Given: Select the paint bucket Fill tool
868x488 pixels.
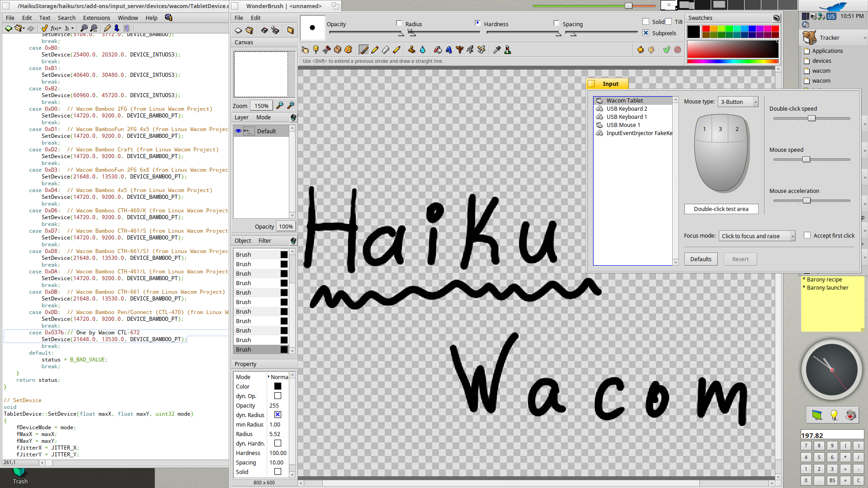Looking at the screenshot, I should pyautogui.click(x=438, y=50).
